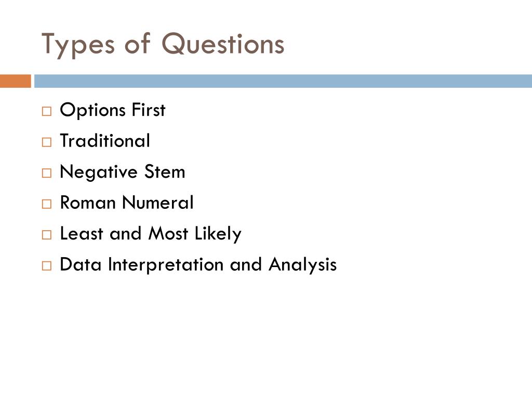The height and width of the screenshot is (399, 532).
Task: Select Data Interpretation and Analysis text
Action: coord(198,264)
